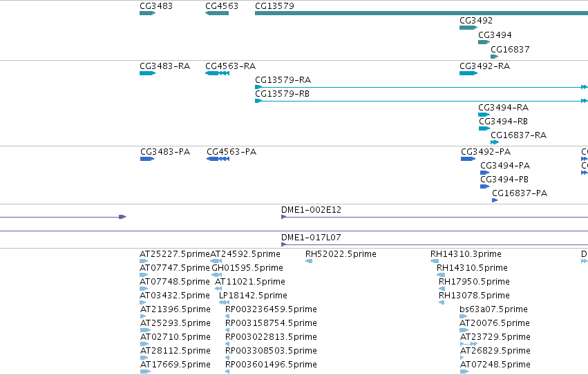Select the RH52022.5prime EST glyph
The image size is (588, 375).
[309, 261]
